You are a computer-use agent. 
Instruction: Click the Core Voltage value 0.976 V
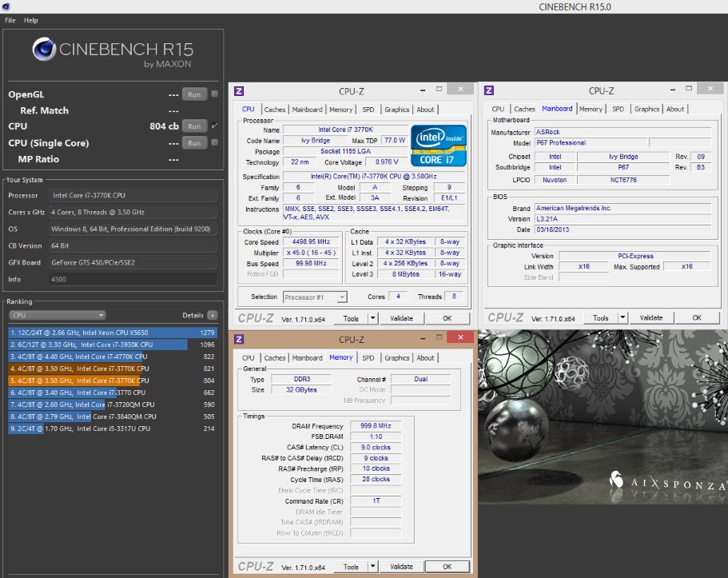pos(387,161)
